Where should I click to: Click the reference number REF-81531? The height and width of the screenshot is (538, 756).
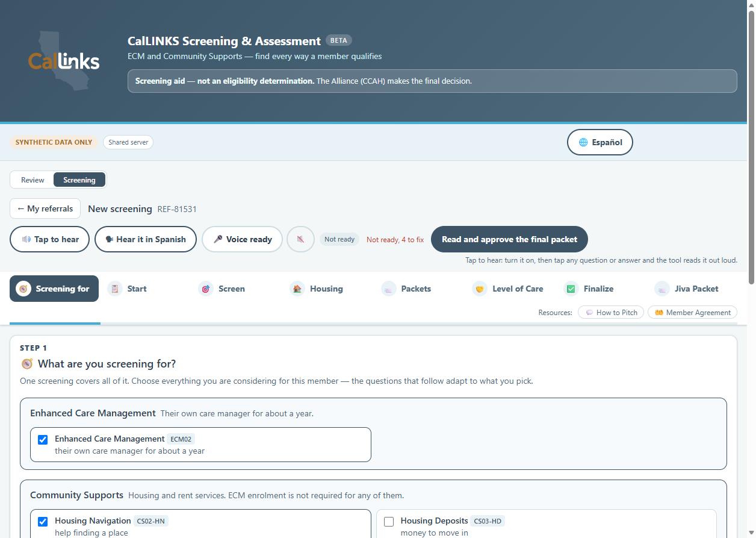[x=177, y=209]
